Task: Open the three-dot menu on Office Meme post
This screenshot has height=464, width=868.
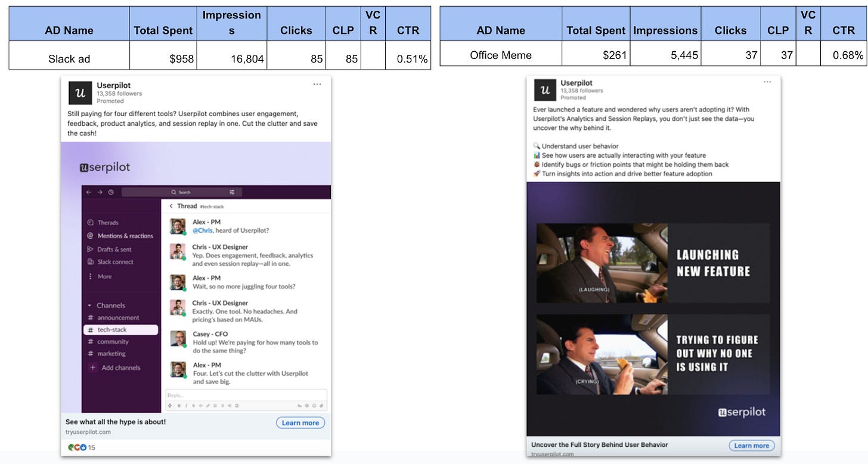Action: coord(768,82)
